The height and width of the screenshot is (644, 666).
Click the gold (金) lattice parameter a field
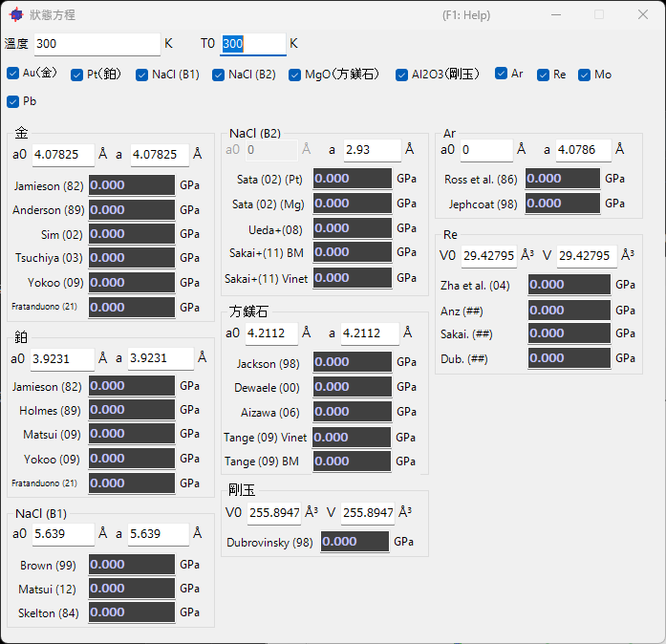(x=160, y=155)
